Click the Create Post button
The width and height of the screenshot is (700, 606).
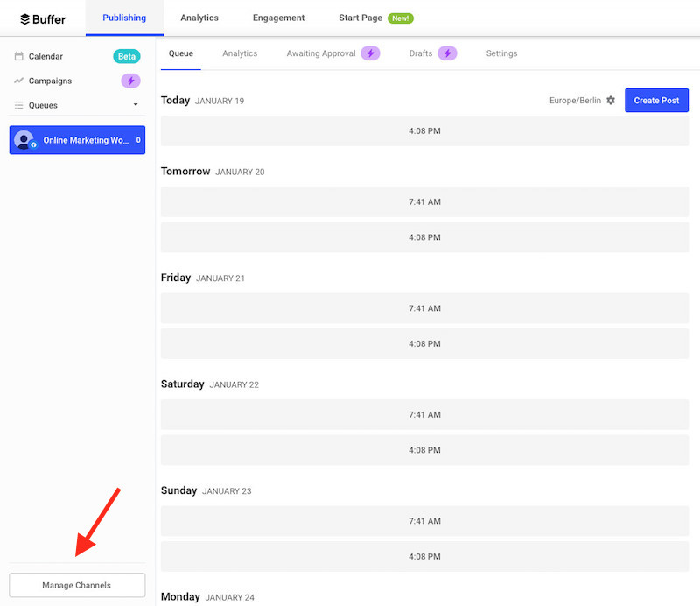[656, 101]
